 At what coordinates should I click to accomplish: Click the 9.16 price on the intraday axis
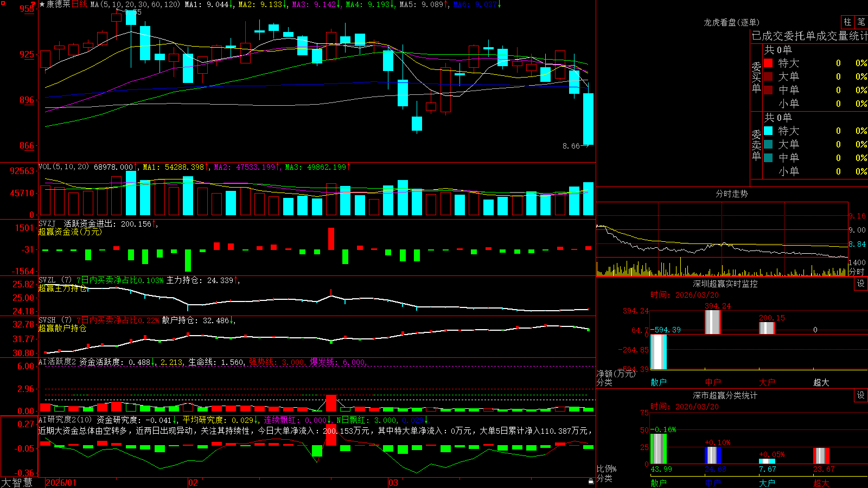click(x=857, y=216)
